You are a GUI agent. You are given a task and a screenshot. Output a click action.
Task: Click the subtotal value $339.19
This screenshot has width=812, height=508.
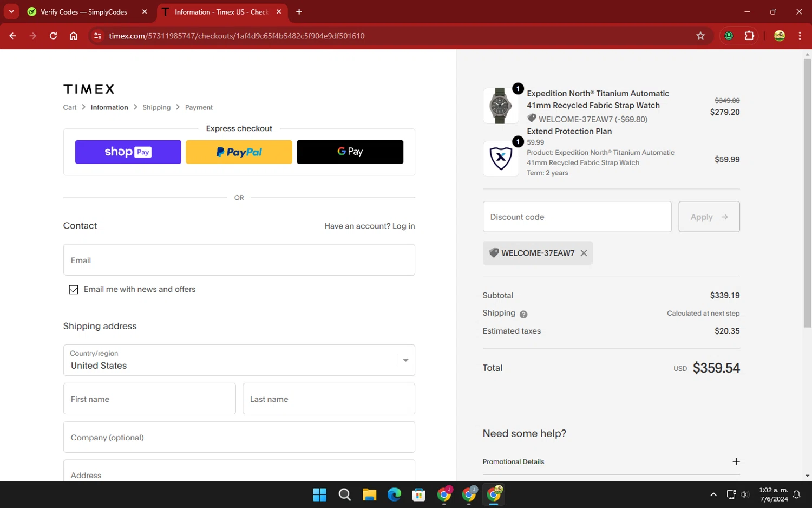tap(725, 296)
